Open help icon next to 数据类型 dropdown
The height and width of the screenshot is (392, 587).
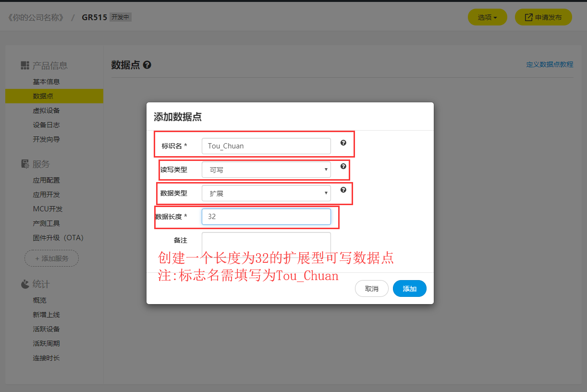tap(343, 190)
